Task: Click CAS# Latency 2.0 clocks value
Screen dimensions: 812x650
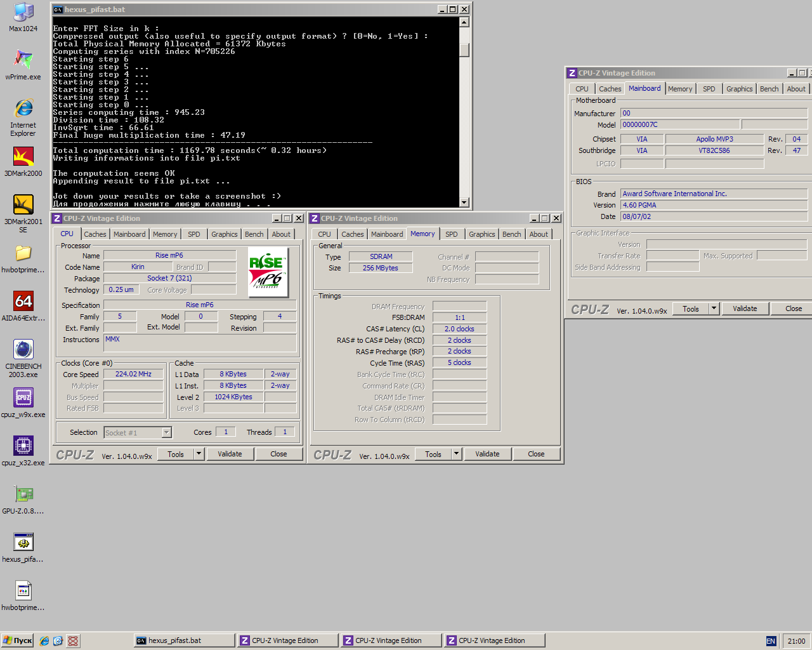Action: (x=459, y=329)
